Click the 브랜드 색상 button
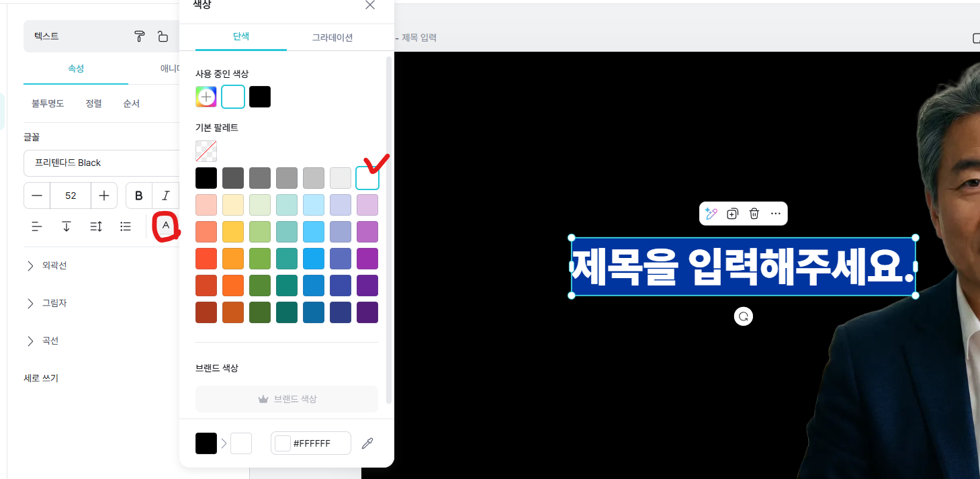The height and width of the screenshot is (479, 980). pyautogui.click(x=286, y=398)
